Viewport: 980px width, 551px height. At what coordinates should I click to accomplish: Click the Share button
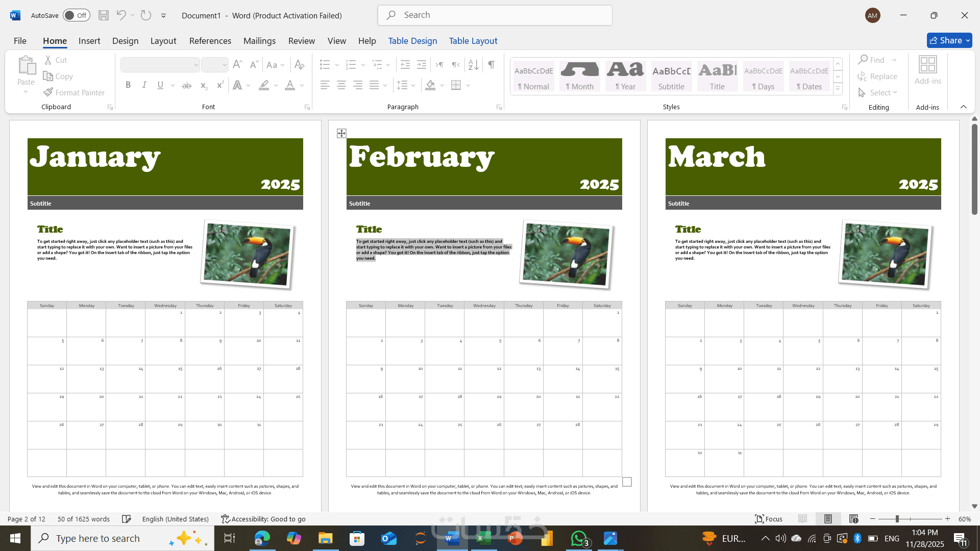949,40
